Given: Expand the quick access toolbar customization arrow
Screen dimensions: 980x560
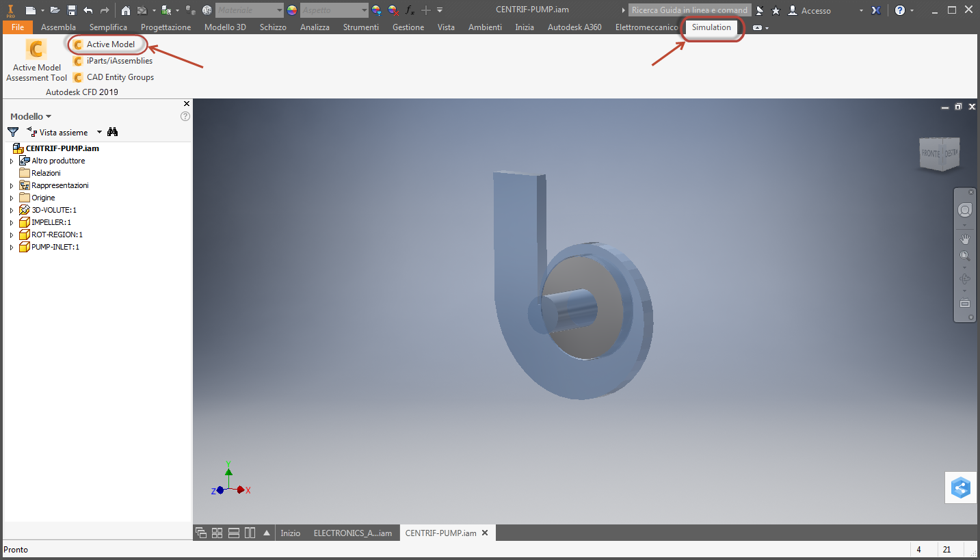Looking at the screenshot, I should coord(440,10).
